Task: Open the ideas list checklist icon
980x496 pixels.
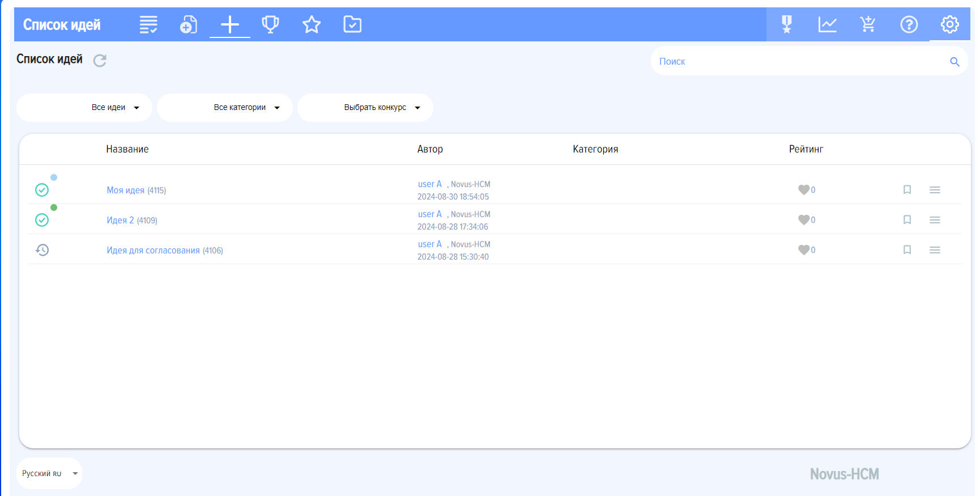Action: pos(148,24)
